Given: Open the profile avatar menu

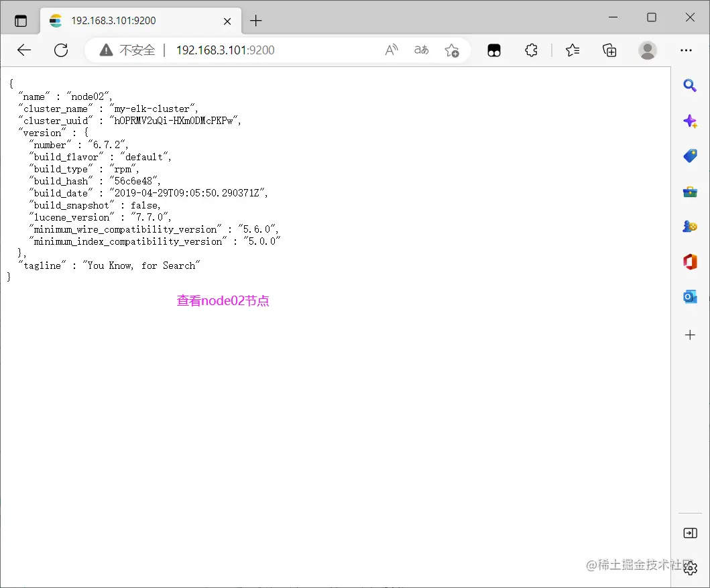Looking at the screenshot, I should pyautogui.click(x=648, y=50).
